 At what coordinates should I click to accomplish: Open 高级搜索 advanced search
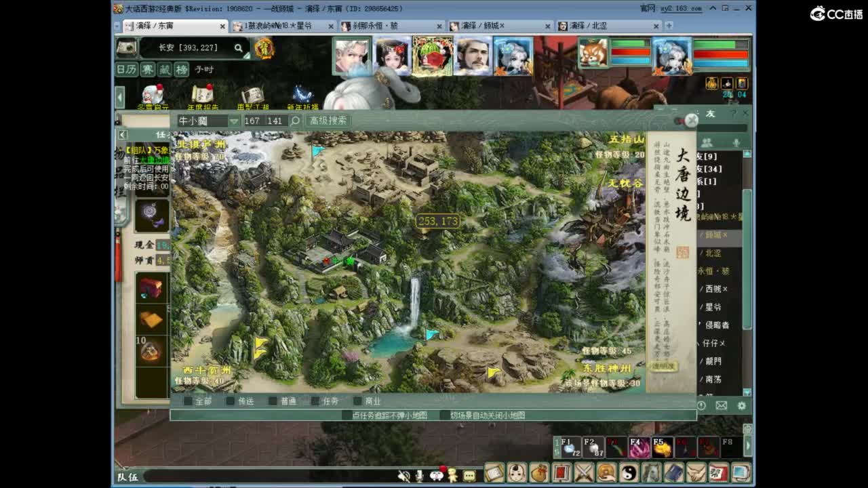point(328,121)
